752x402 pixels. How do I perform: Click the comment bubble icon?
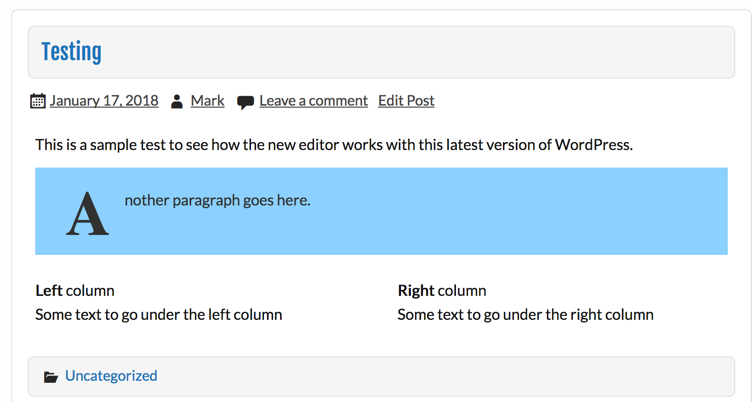(245, 102)
